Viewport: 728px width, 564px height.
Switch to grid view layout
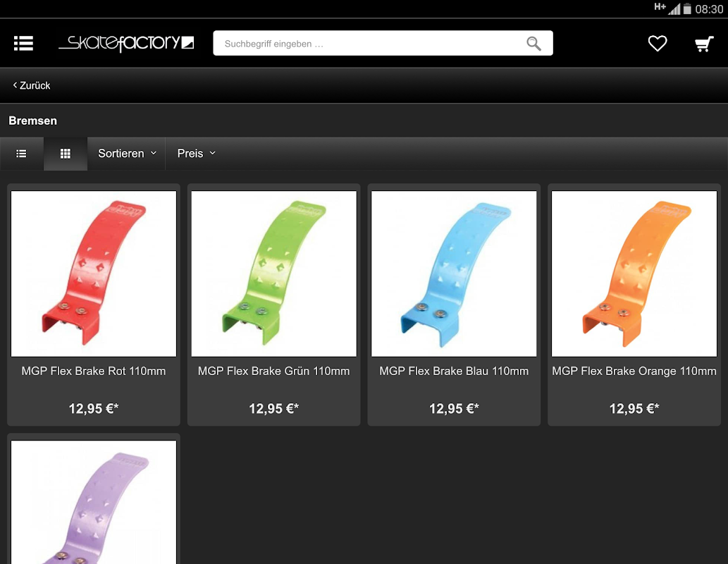pyautogui.click(x=66, y=154)
